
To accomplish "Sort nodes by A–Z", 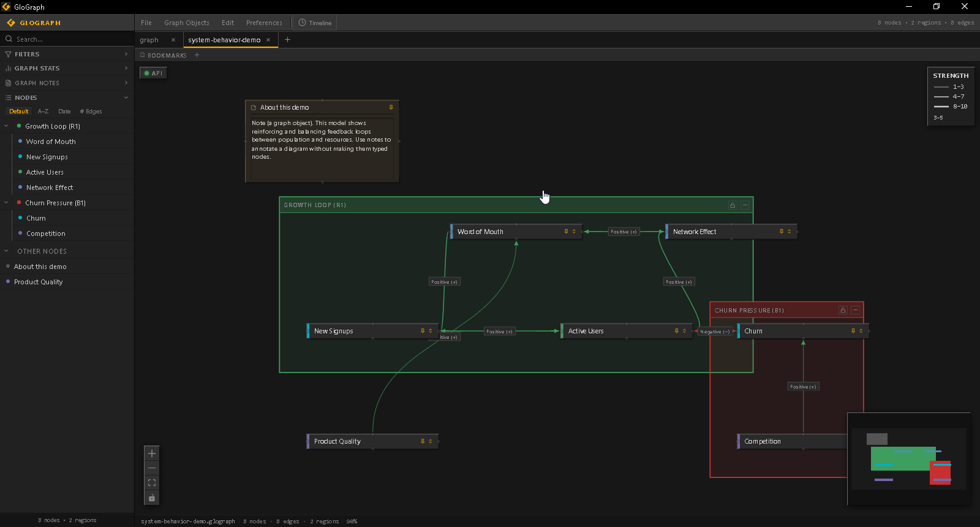I will (43, 112).
